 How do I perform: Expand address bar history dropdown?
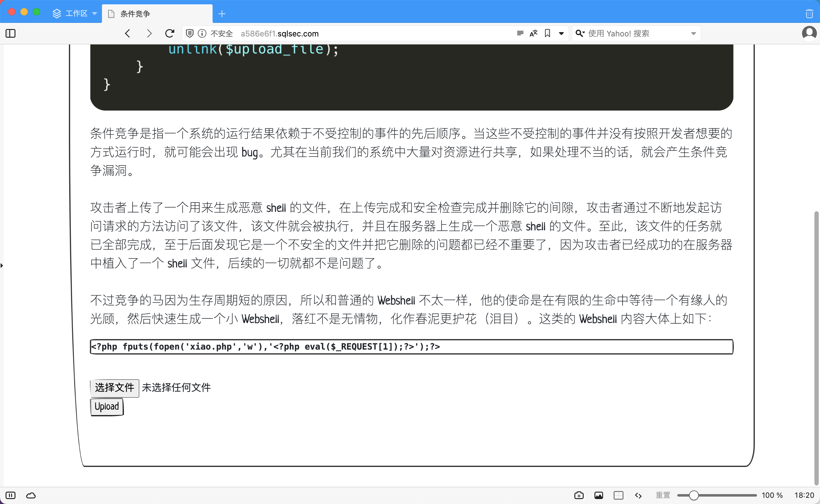(x=562, y=33)
